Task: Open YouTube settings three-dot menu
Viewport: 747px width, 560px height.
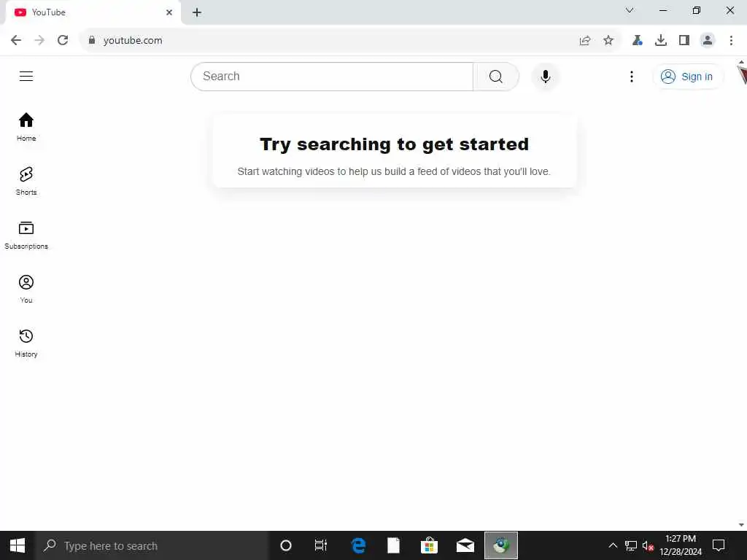Action: 632,76
